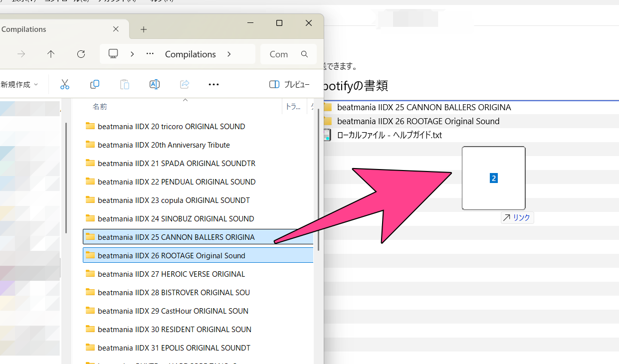Click the Forward navigation arrow
The width and height of the screenshot is (619, 364).
point(21,54)
